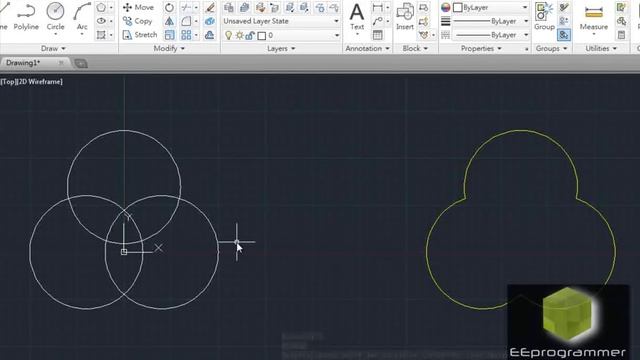Open the Polygon tool flyout arrow
Viewport: 640px width, 360px height.
coord(111,7)
